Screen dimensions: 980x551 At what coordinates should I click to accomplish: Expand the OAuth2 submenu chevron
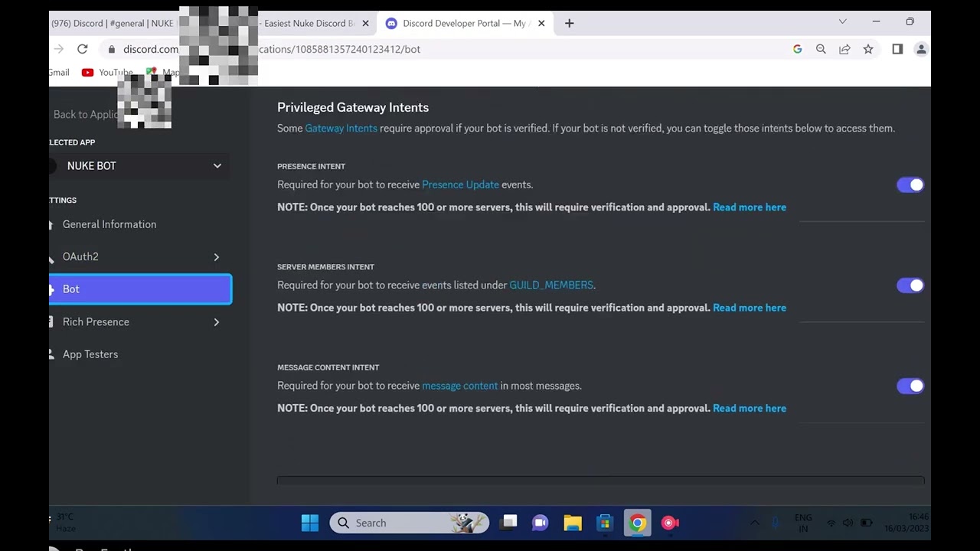217,257
